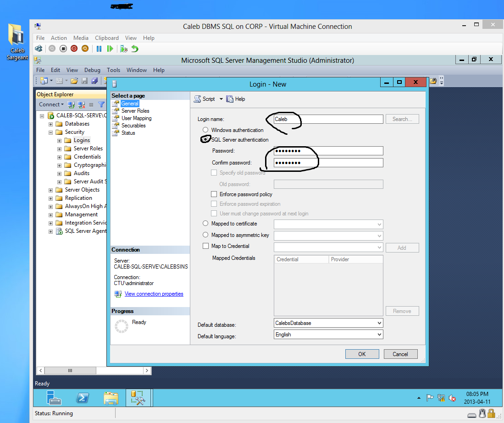Image resolution: width=504 pixels, height=423 pixels.
Task: Click the Save All icon in SSMS toolbar
Action: tap(94, 81)
